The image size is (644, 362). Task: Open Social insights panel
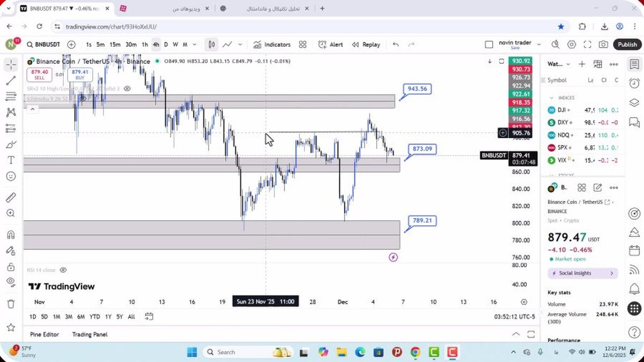point(583,273)
